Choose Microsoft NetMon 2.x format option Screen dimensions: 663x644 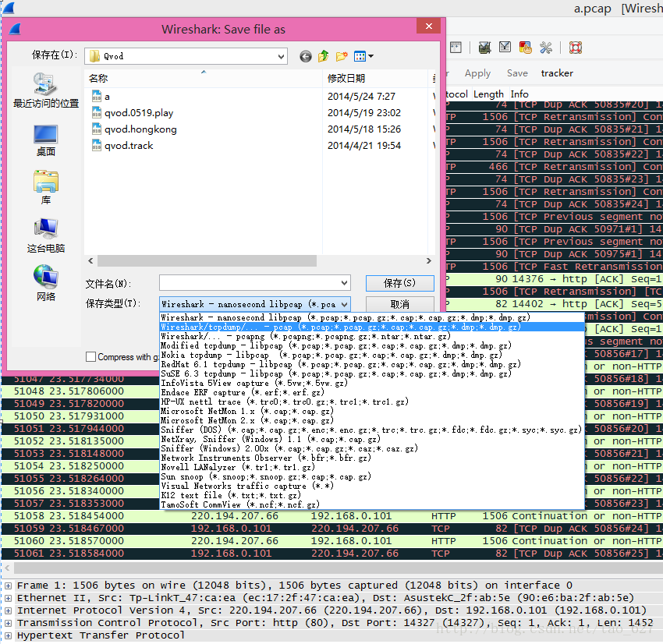371,420
